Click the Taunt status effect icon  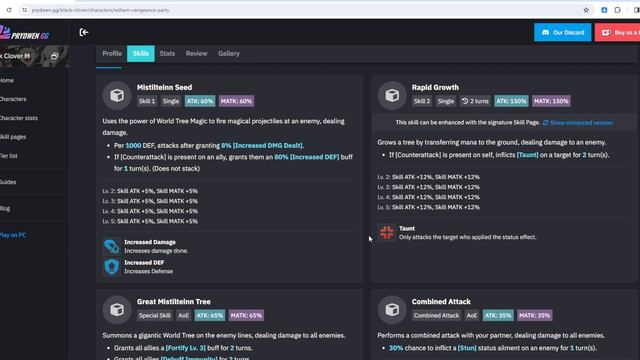[x=387, y=233]
